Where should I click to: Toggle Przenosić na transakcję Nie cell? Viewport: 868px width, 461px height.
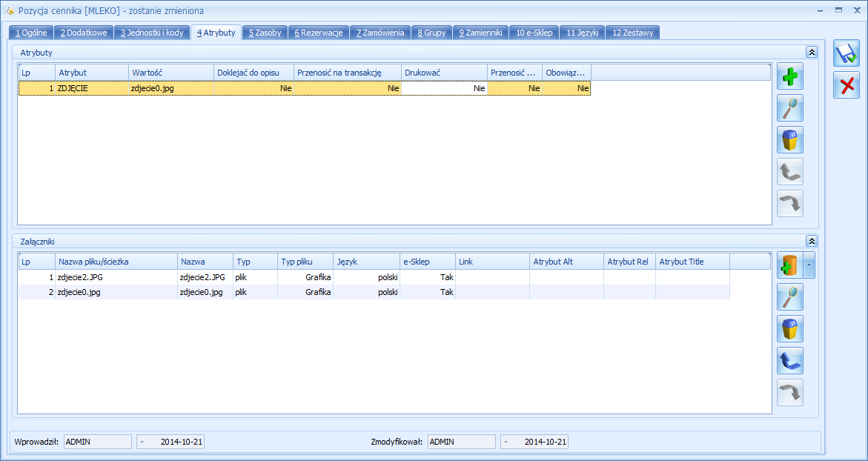[x=347, y=88]
